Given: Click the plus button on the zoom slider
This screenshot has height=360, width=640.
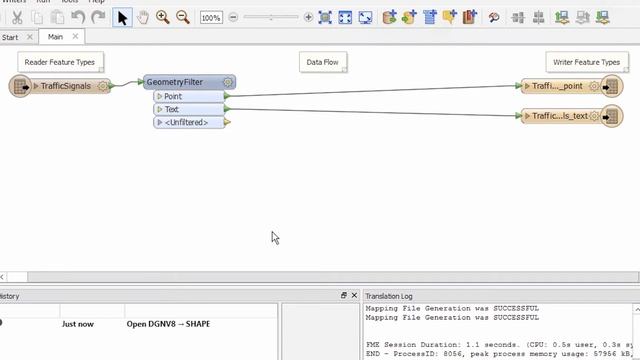Looking at the screenshot, I should pos(309,18).
